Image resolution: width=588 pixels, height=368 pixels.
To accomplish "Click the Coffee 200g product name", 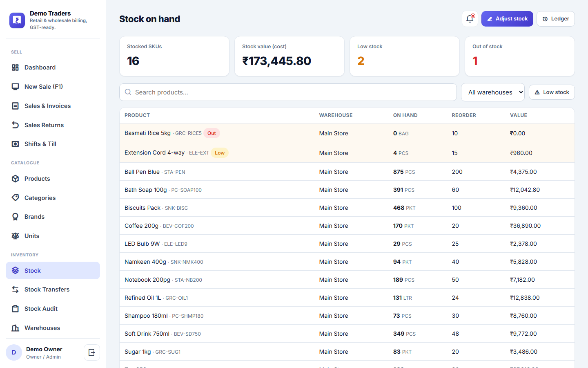I will point(141,226).
